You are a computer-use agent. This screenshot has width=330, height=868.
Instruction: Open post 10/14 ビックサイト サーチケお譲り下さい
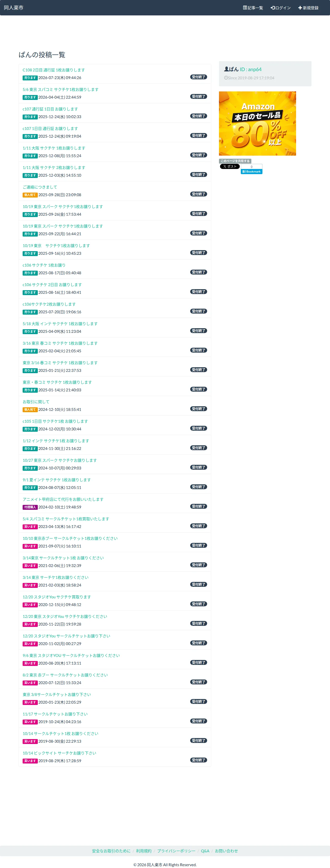click(x=59, y=753)
